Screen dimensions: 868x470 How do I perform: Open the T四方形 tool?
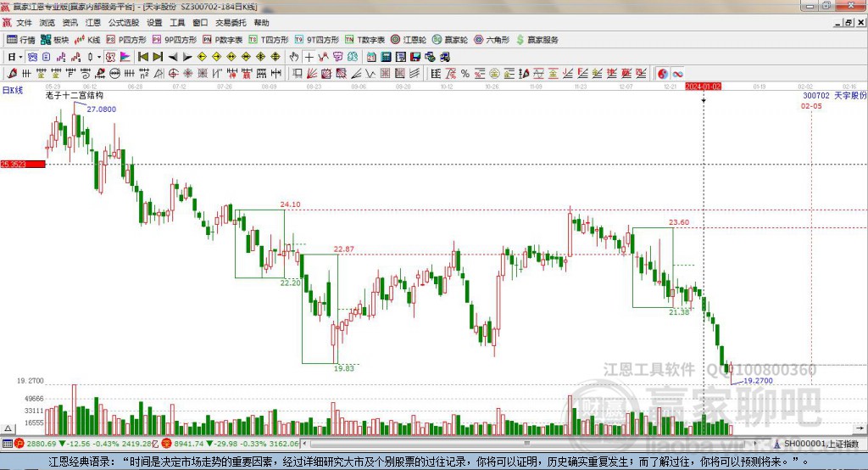(x=269, y=40)
